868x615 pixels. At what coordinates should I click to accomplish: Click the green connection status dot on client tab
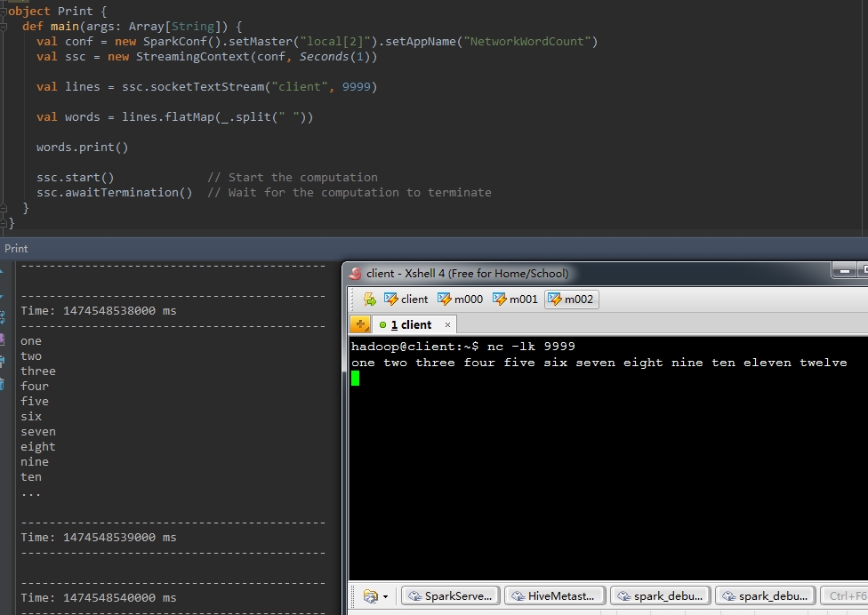click(x=382, y=324)
